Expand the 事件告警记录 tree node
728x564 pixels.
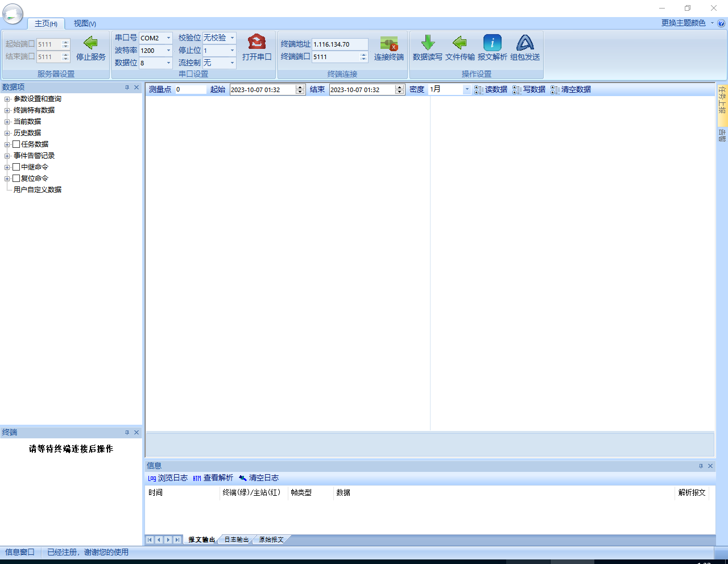[x=7, y=156]
